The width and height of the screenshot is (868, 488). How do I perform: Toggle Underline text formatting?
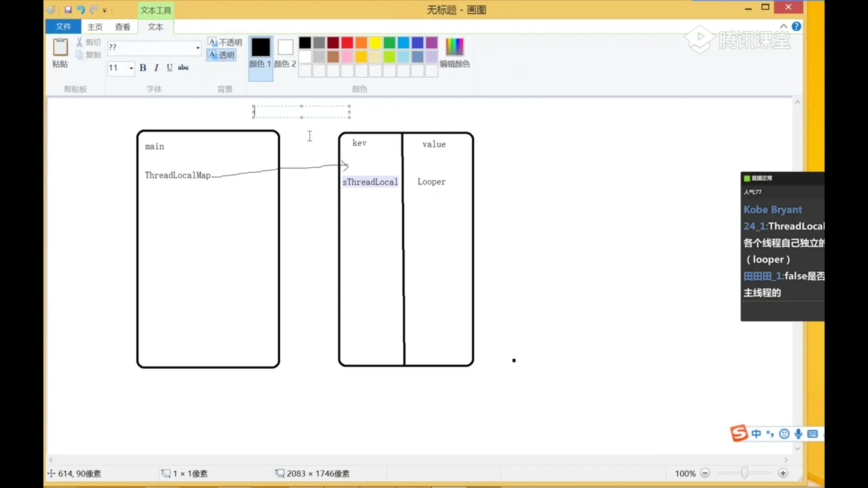170,68
